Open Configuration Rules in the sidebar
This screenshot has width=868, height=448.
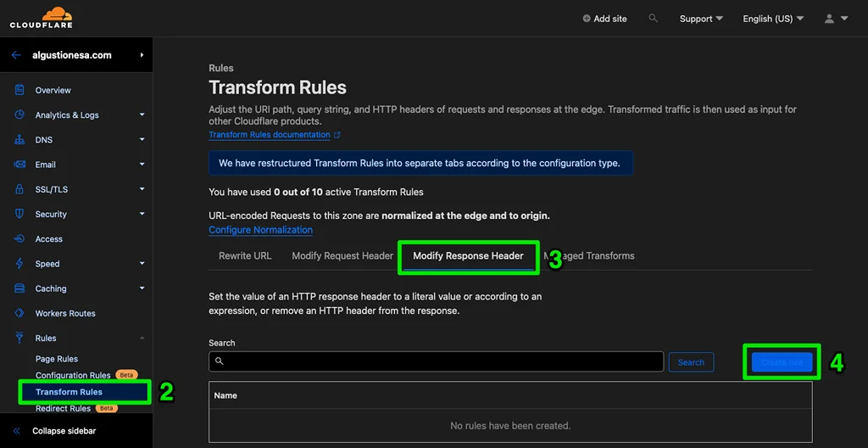(73, 375)
